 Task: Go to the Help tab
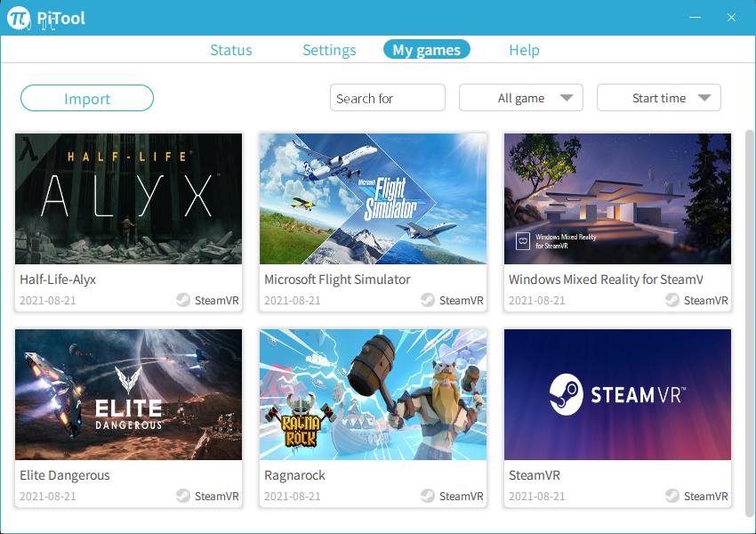[524, 50]
